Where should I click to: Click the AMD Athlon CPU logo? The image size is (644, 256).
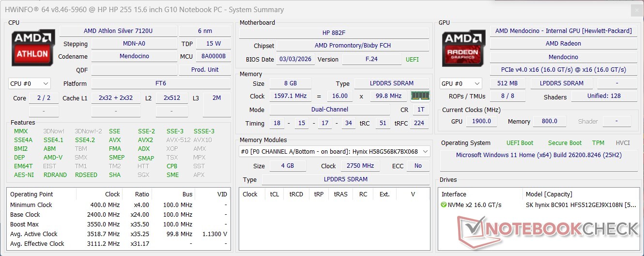click(x=33, y=48)
